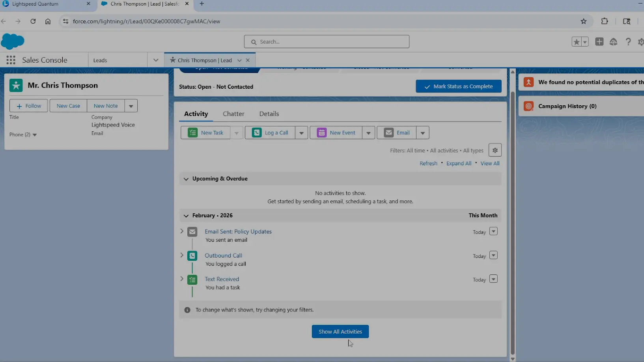
Task: Click the Text Received task icon
Action: point(192,280)
